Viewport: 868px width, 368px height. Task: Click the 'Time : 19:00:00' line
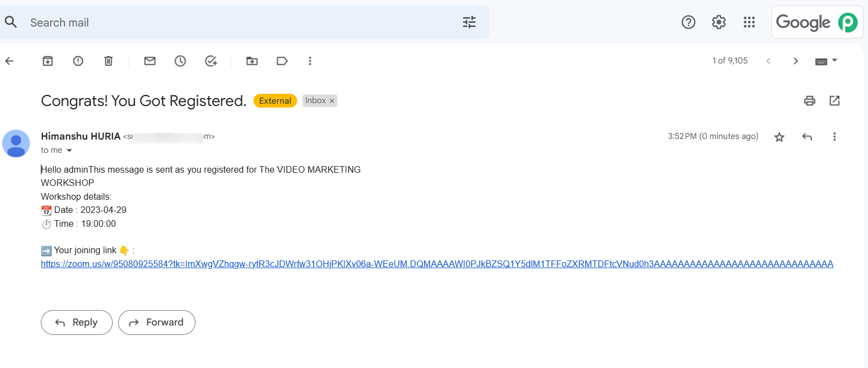coord(78,224)
